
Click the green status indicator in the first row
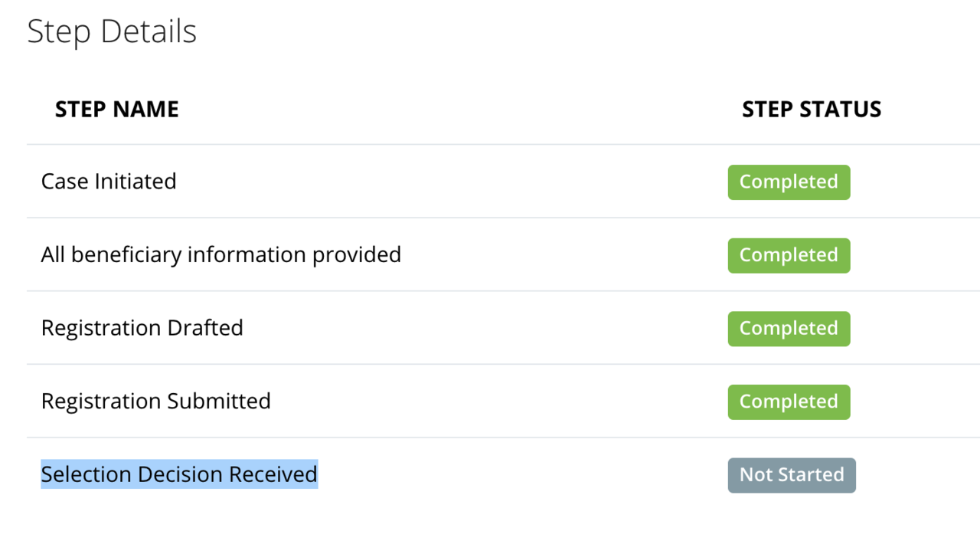(789, 182)
